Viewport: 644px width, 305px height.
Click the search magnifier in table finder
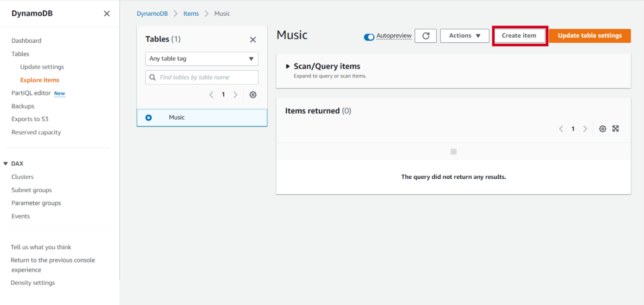click(x=152, y=78)
